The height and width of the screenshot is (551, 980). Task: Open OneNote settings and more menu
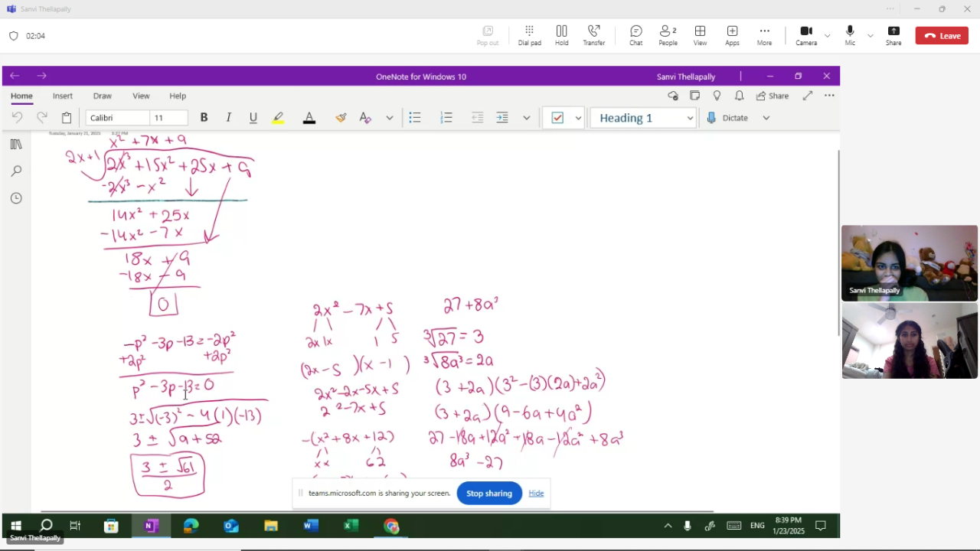click(829, 96)
